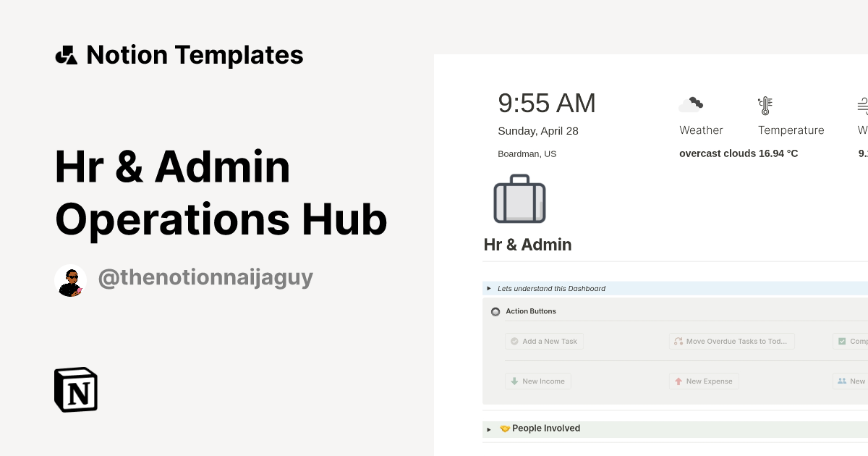Click the circular Action Buttons icon

coord(495,311)
